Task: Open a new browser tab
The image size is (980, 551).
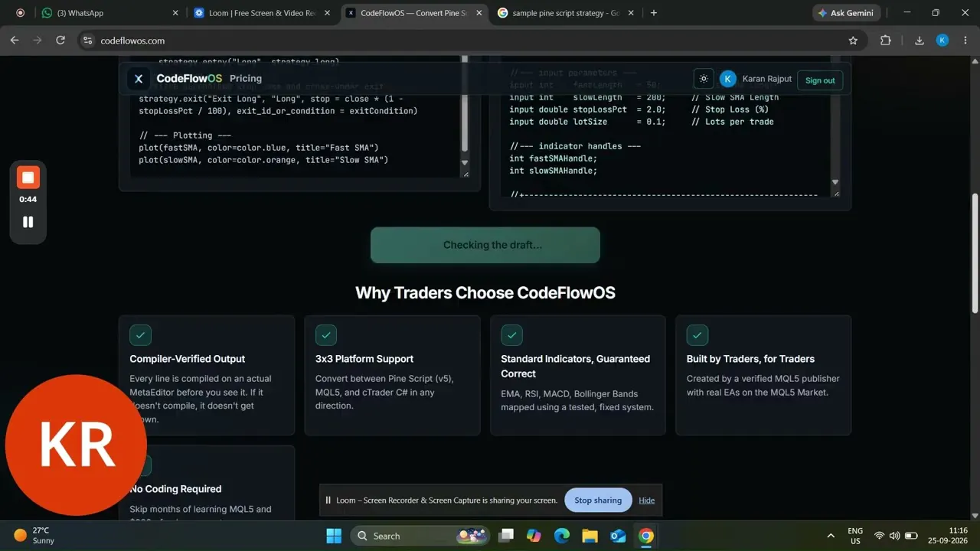Action: click(654, 12)
